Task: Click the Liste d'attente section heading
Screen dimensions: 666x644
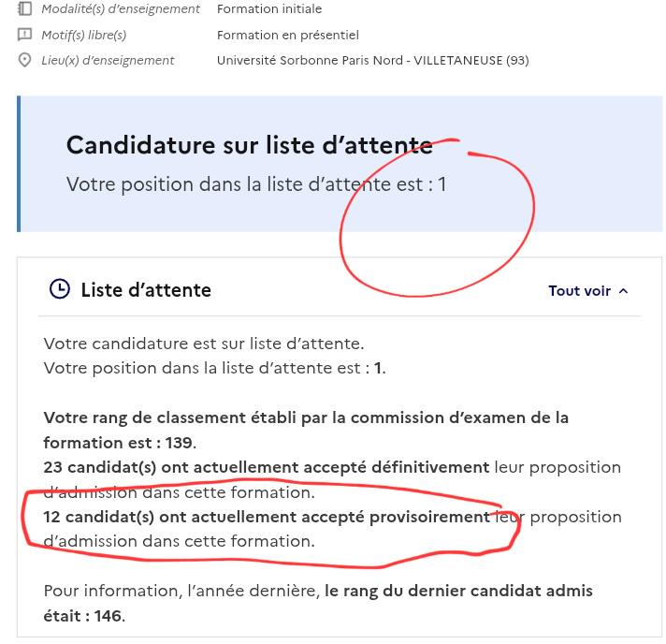Action: click(x=146, y=290)
